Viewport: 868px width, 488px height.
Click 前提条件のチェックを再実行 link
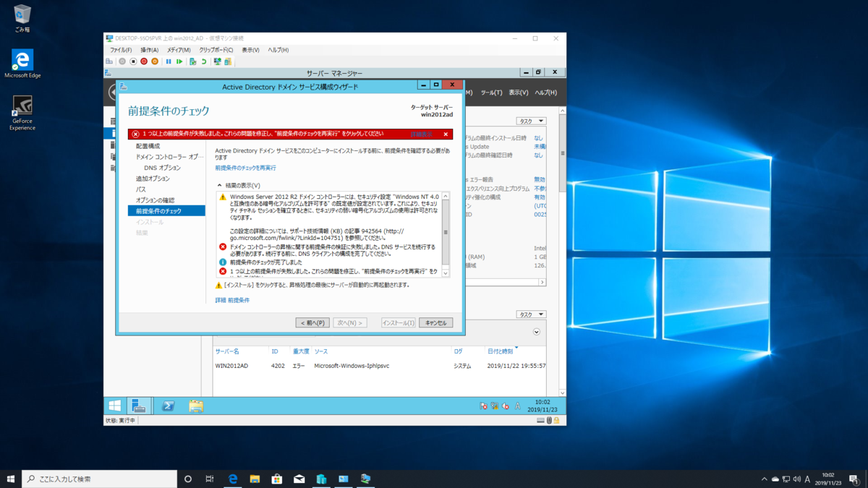point(245,168)
